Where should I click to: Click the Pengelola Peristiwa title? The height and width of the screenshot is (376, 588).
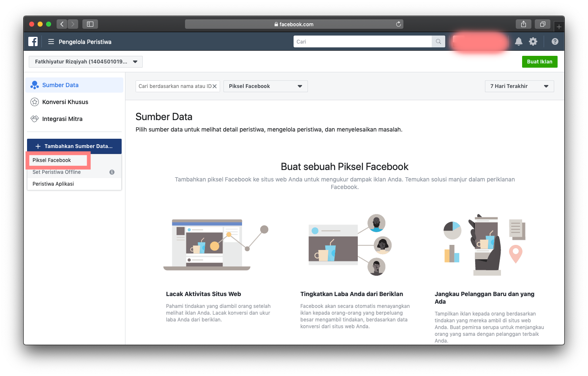coord(85,42)
